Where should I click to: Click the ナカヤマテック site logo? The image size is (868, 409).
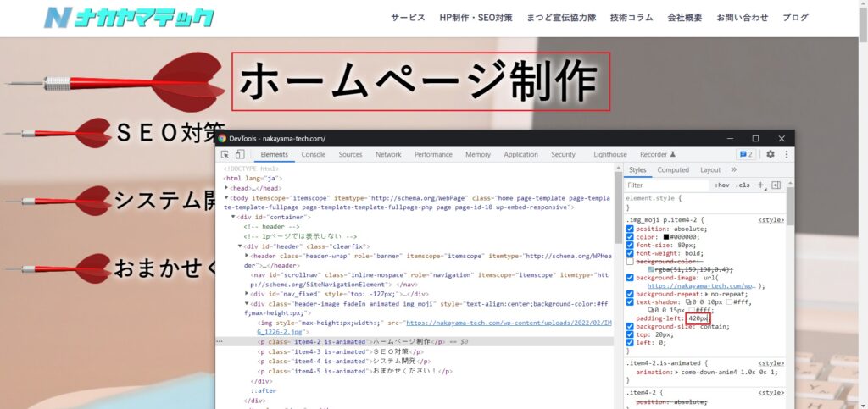(129, 18)
